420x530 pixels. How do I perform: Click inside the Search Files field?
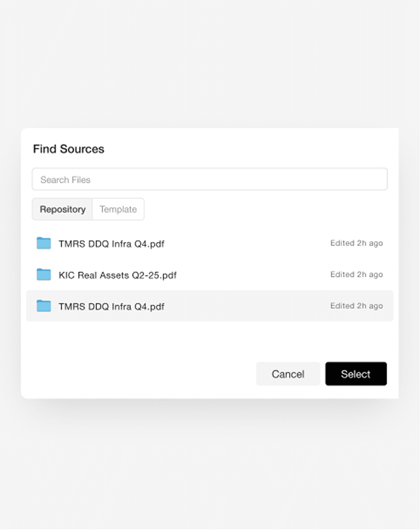(x=209, y=179)
